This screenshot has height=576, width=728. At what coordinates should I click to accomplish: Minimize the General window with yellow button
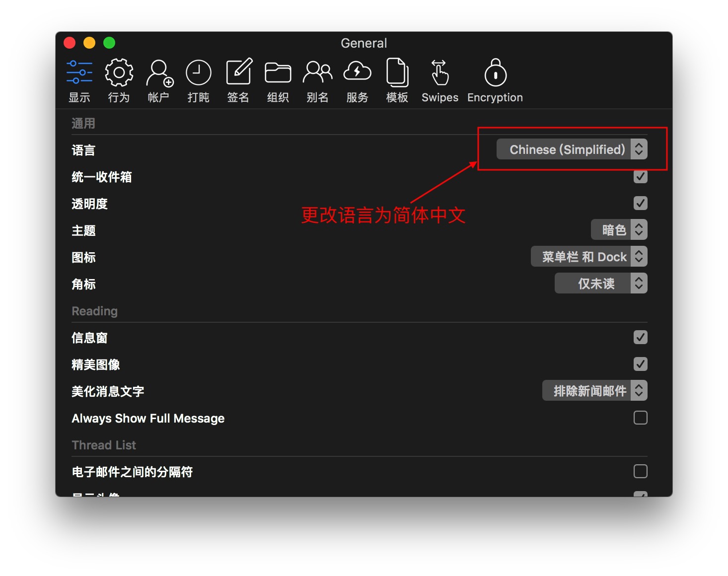[x=89, y=43]
